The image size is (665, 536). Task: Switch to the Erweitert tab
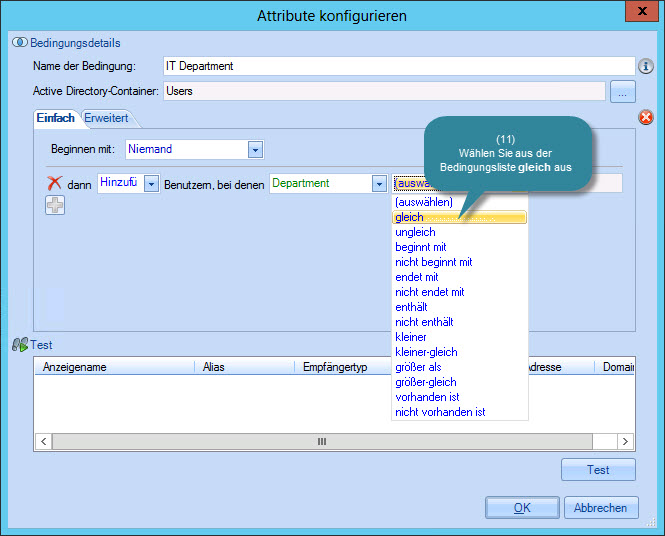point(106,118)
